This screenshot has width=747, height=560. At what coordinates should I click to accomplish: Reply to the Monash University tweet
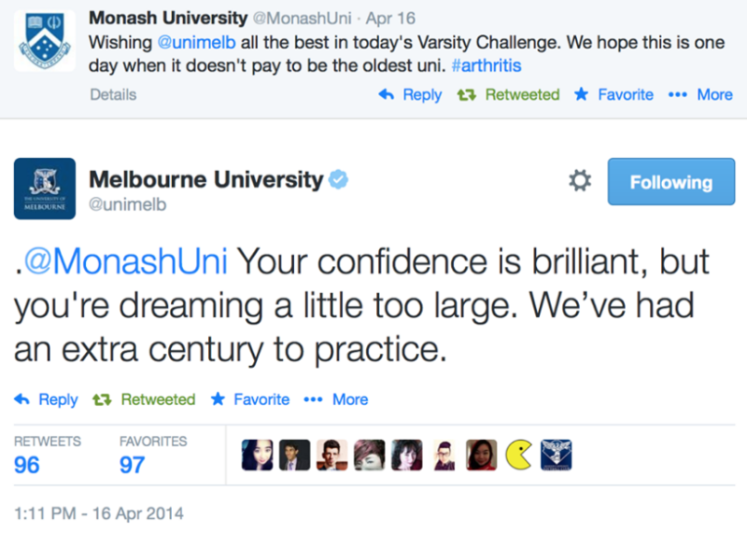click(x=411, y=94)
